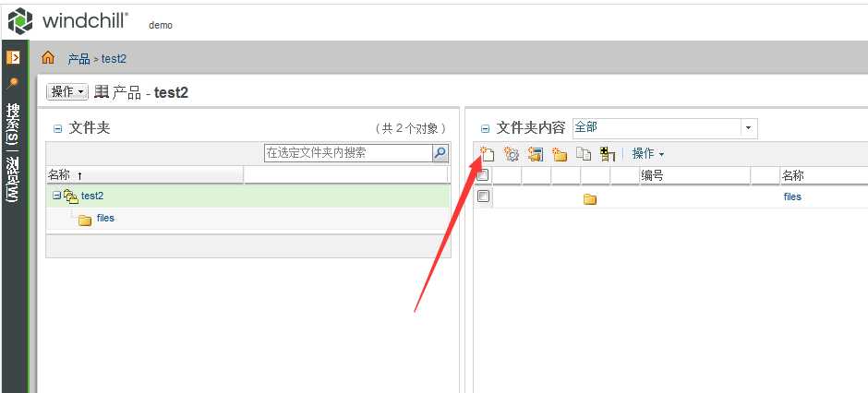Check the box for files row
Image resolution: width=868 pixels, height=393 pixels.
pos(483,196)
